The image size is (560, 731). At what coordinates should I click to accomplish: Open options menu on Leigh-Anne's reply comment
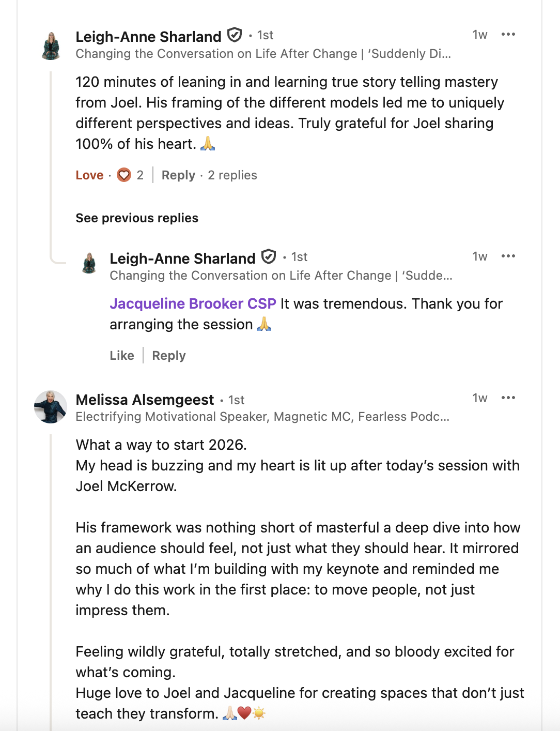pos(508,256)
